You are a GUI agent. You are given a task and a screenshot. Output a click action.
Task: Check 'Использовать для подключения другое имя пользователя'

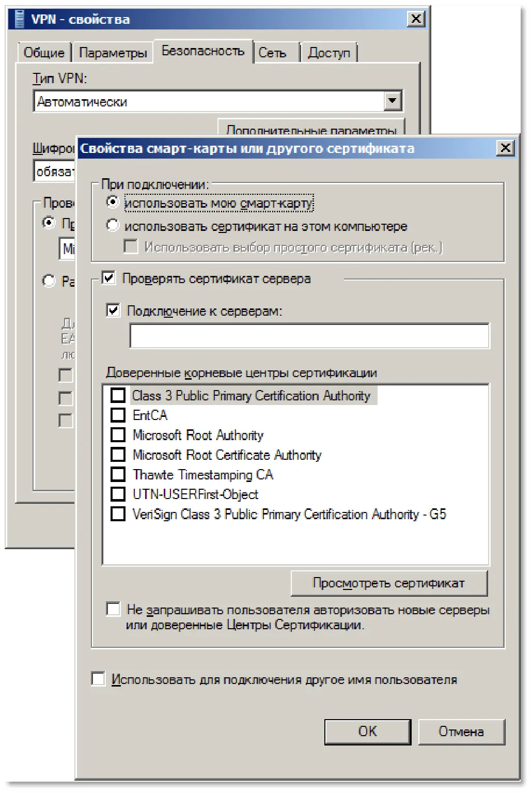[x=98, y=679]
